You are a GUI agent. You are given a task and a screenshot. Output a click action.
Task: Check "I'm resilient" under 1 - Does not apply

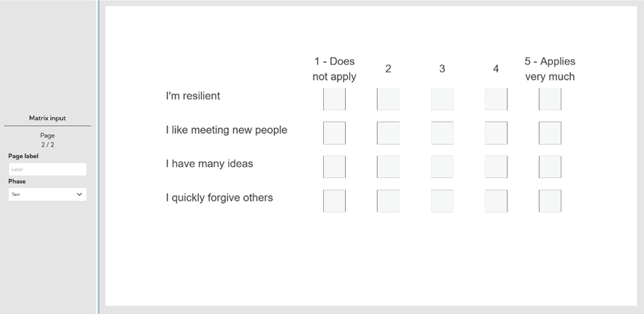click(334, 99)
